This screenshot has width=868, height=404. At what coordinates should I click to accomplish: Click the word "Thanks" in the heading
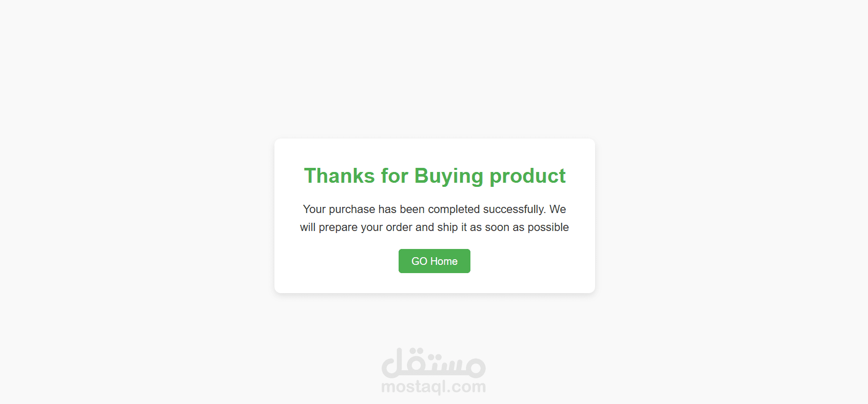click(x=340, y=176)
